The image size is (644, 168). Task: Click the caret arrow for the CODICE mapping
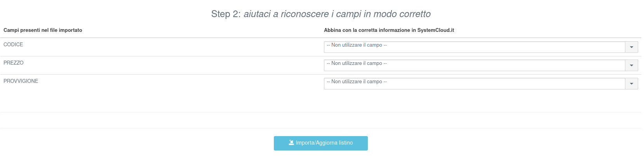632,47
